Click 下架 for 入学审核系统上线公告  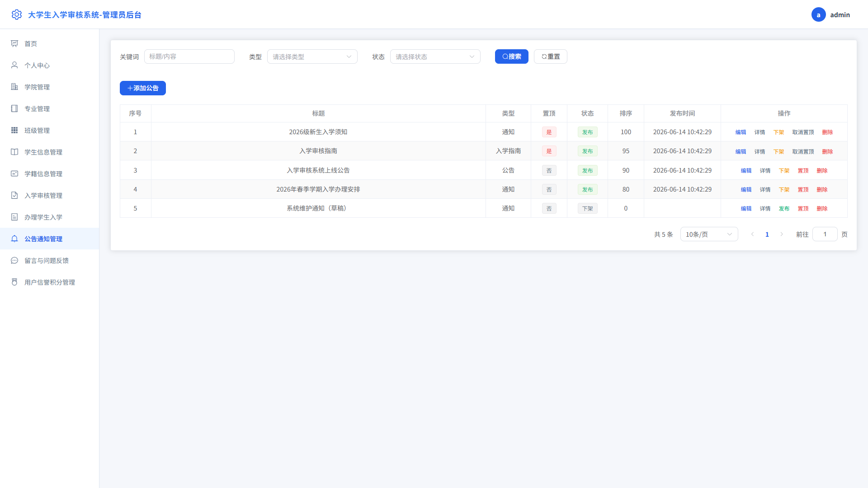coord(784,170)
